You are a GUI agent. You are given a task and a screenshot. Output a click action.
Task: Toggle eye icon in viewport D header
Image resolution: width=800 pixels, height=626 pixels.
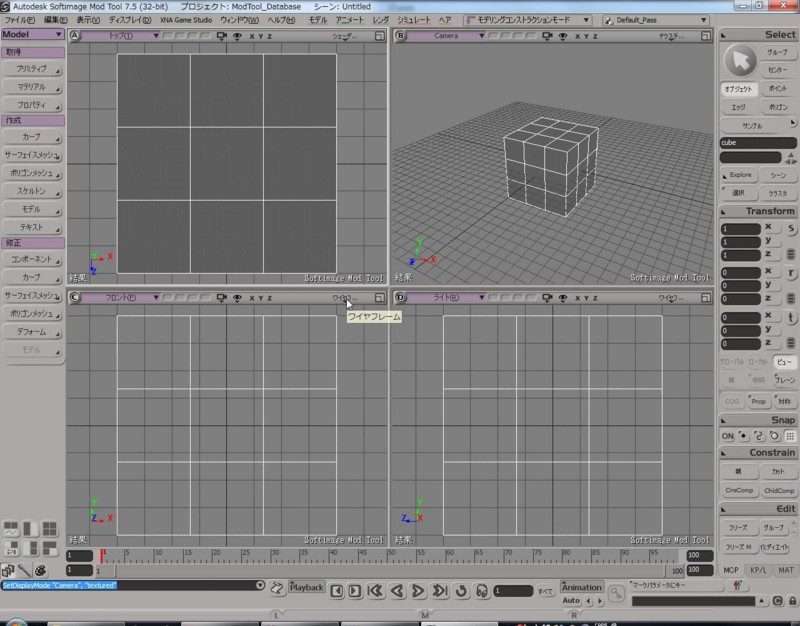(x=563, y=298)
